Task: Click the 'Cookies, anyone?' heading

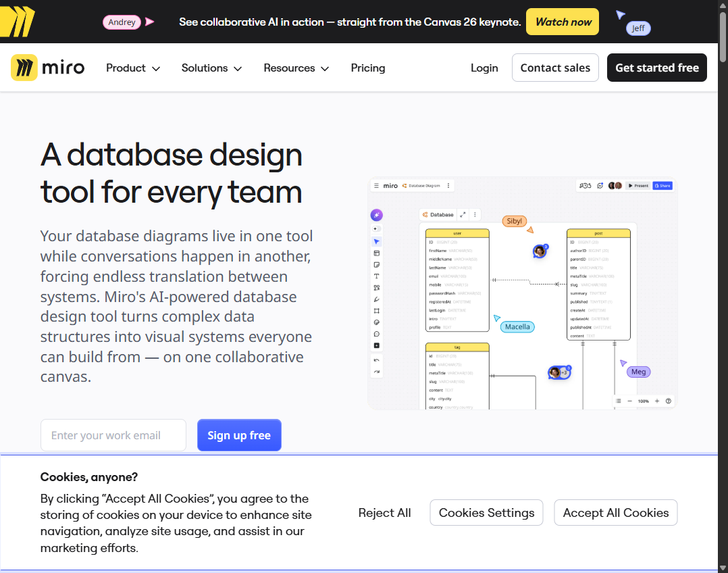Action: click(x=88, y=477)
